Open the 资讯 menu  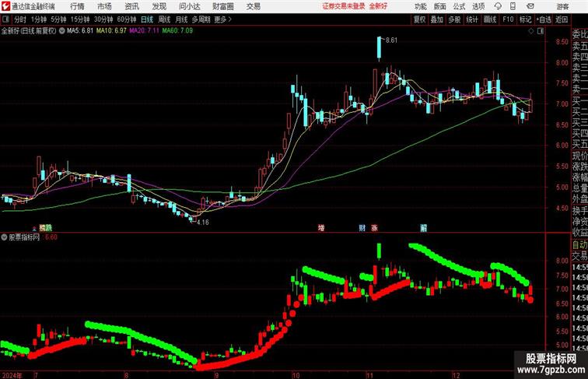point(131,6)
